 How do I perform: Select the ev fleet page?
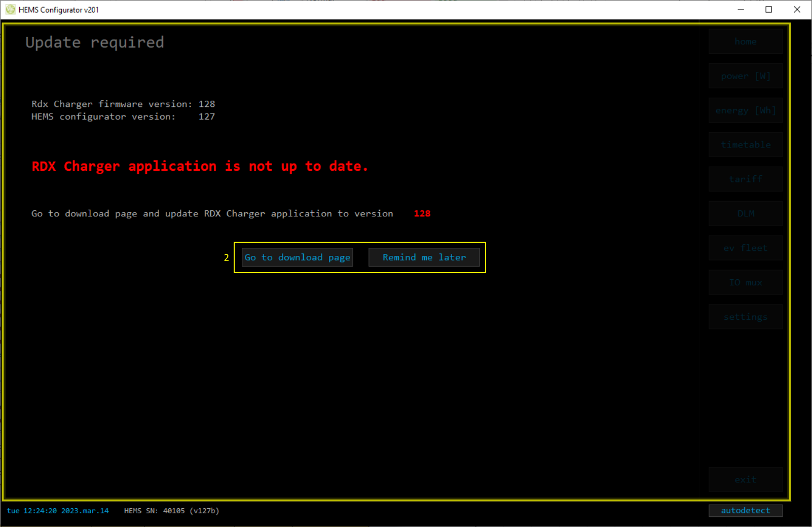coord(745,248)
